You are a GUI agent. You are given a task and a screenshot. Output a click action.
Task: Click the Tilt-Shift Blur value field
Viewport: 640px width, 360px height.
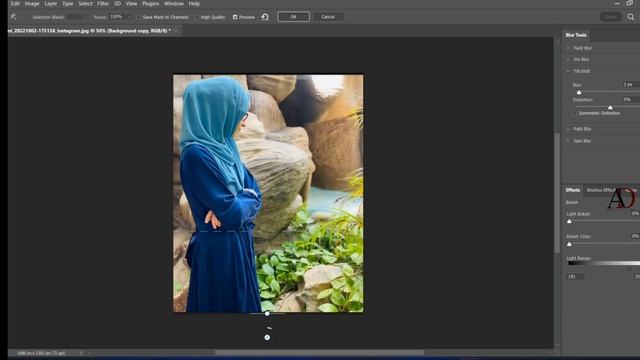[631, 84]
